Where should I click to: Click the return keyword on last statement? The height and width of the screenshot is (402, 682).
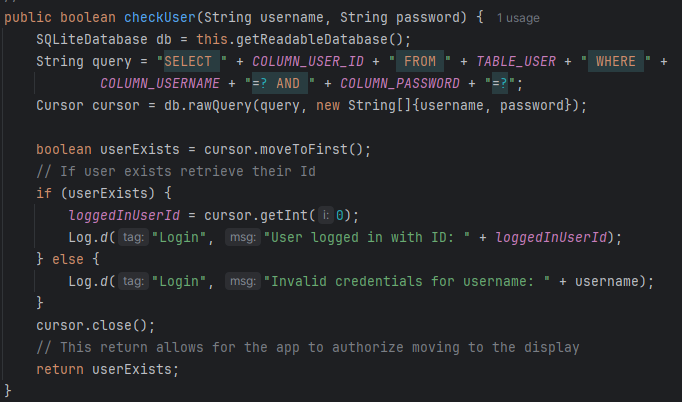(60, 369)
